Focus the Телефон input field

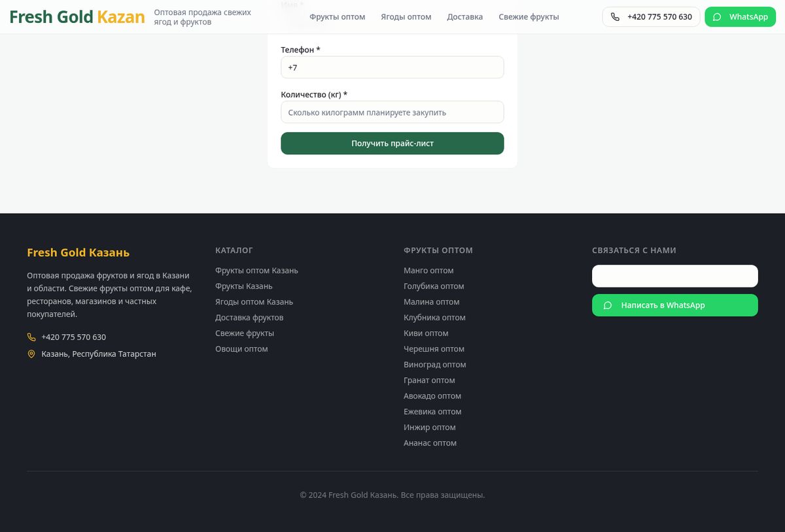click(392, 67)
